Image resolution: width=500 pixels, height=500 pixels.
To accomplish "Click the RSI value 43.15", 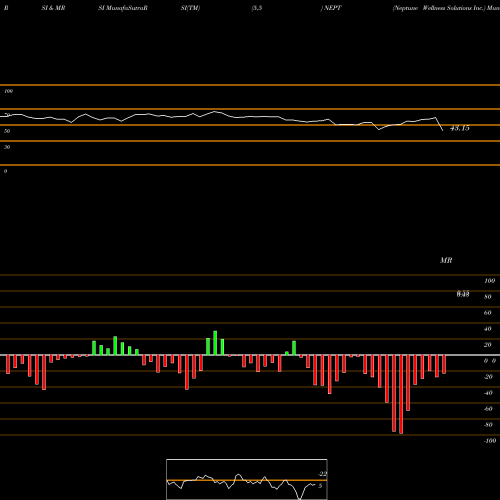I will 460,128.
